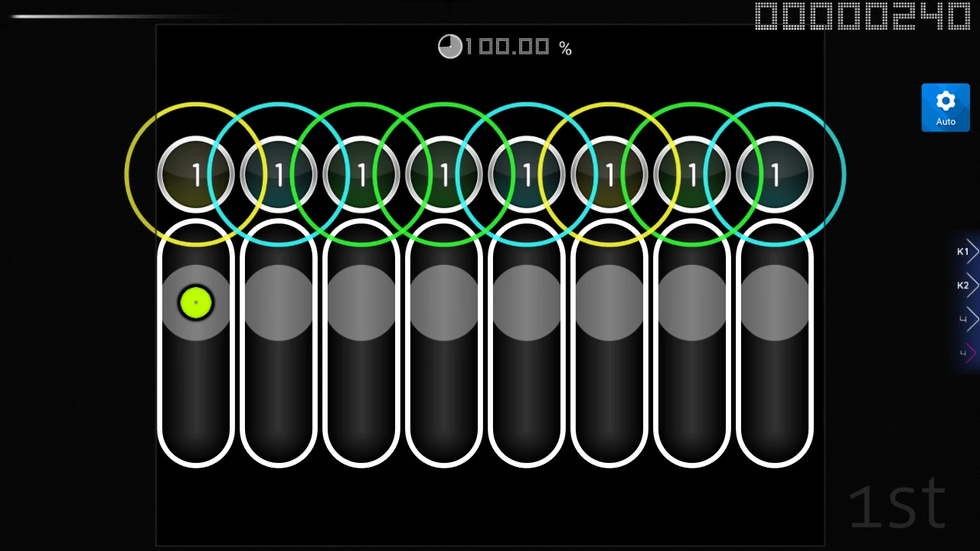980x551 pixels.
Task: Click the second vertical slider's gray ball
Action: 278,303
